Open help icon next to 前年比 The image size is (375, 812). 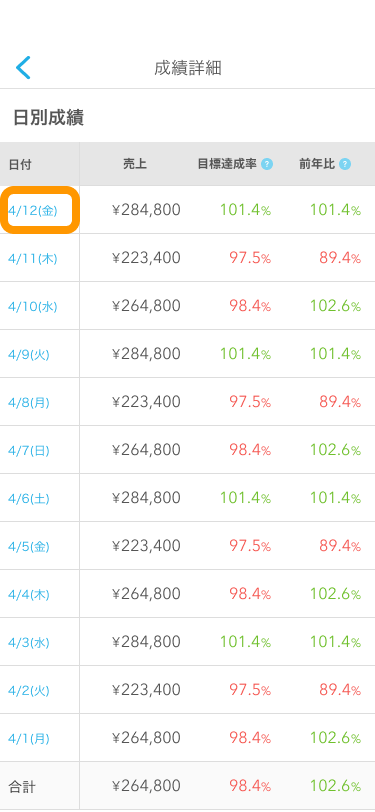pos(345,164)
